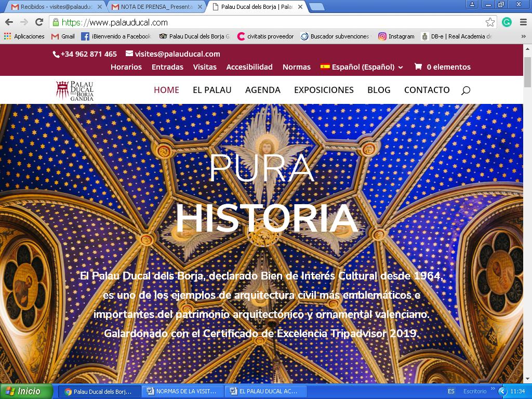Screen dimensions: 532x399
Task: Bookmark this page with the star icon
Action: (x=490, y=22)
